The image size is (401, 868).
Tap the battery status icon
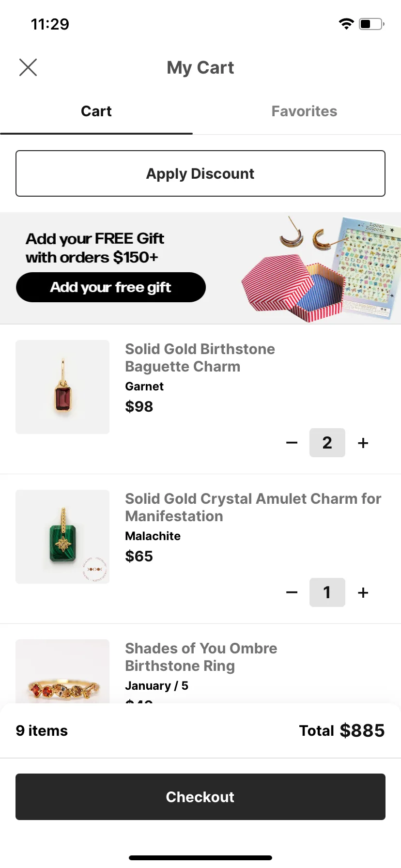(371, 24)
